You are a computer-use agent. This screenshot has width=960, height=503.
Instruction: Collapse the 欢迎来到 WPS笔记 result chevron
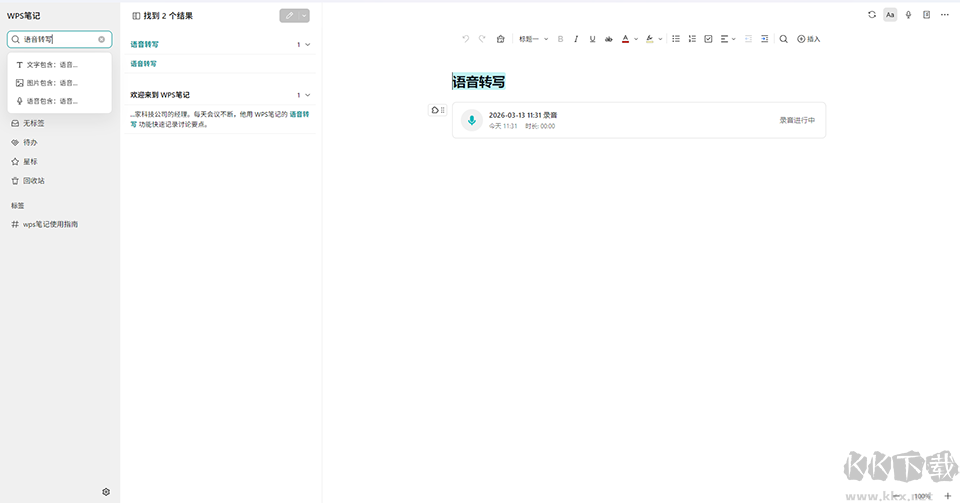[307, 95]
